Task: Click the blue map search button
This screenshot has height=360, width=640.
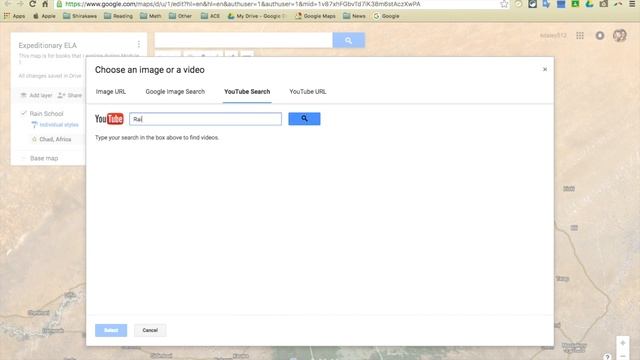Action: [x=349, y=40]
